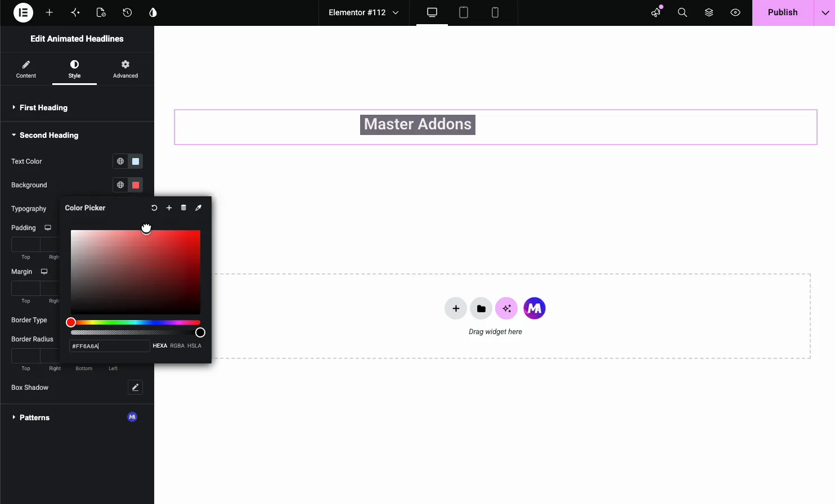
Task: Switch to the Advanced tab
Action: pos(125,69)
